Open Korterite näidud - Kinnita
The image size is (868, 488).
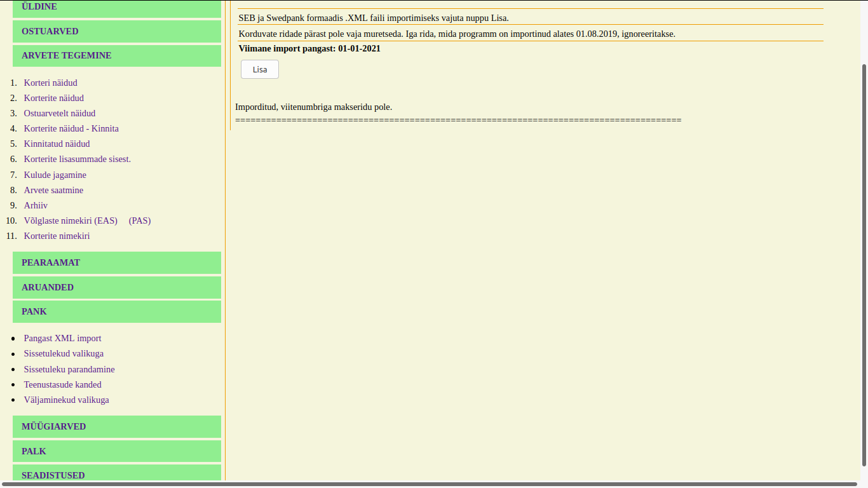tap(71, 128)
